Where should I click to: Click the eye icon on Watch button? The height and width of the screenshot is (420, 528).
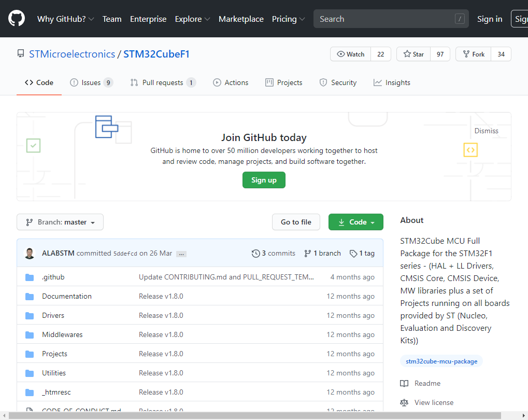[341, 54]
